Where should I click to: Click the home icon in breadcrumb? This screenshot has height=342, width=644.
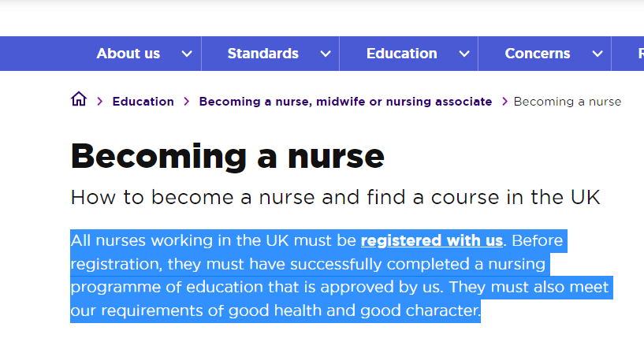[79, 99]
